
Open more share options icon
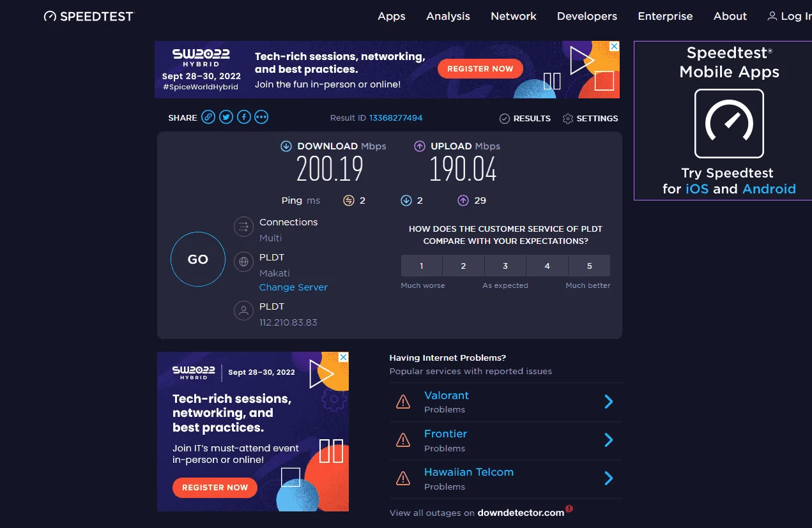point(261,117)
